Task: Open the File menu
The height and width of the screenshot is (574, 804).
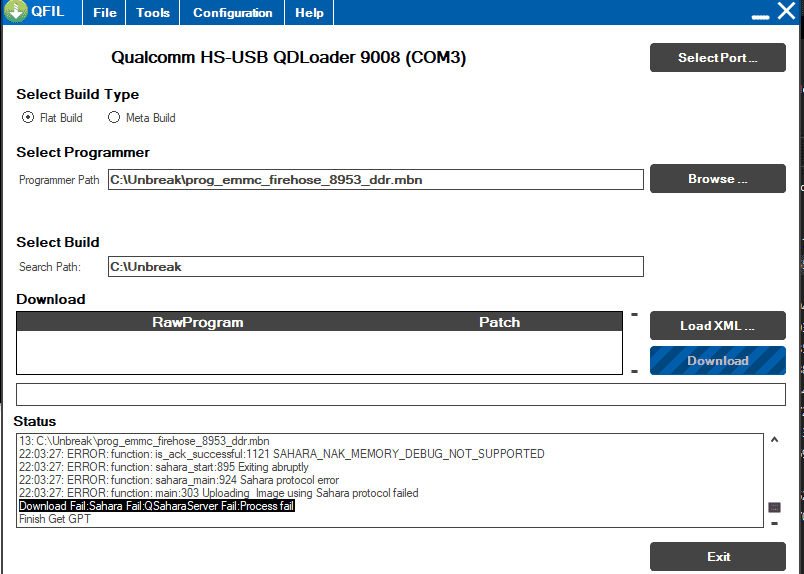Action: [x=105, y=13]
